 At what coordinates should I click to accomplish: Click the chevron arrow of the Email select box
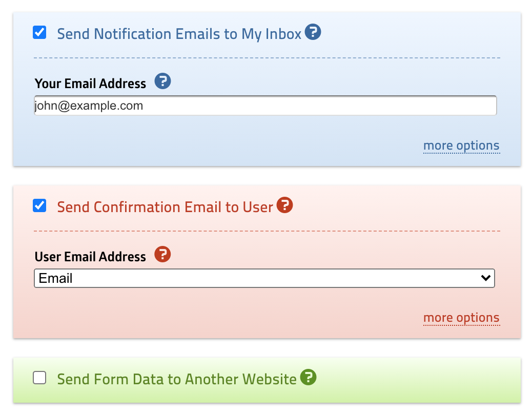point(485,278)
